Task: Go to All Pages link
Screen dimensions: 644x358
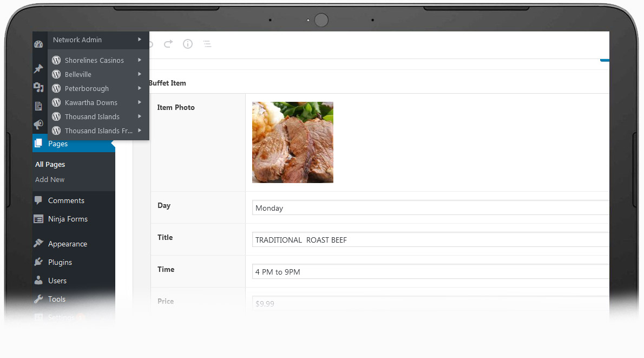Action: (x=50, y=165)
